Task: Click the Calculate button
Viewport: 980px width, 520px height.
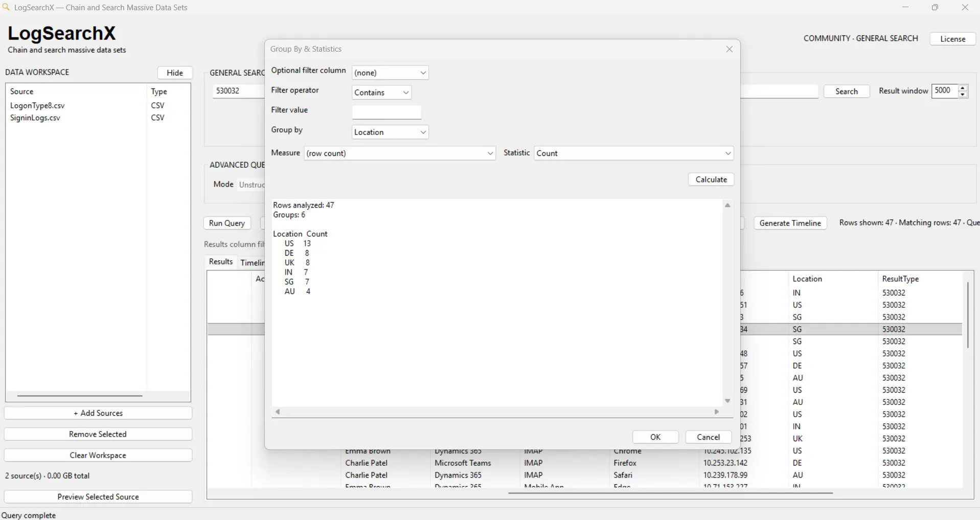Action: (x=711, y=179)
